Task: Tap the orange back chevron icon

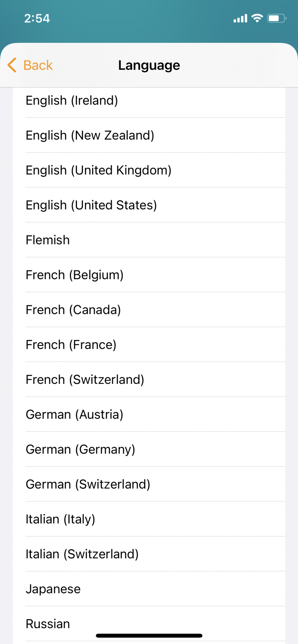Action: click(12, 65)
